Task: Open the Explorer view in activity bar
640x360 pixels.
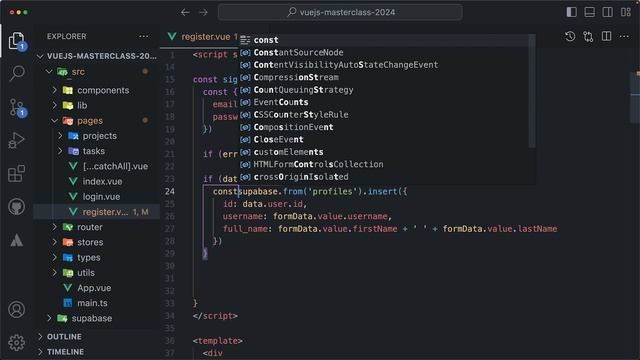Action: (x=17, y=41)
